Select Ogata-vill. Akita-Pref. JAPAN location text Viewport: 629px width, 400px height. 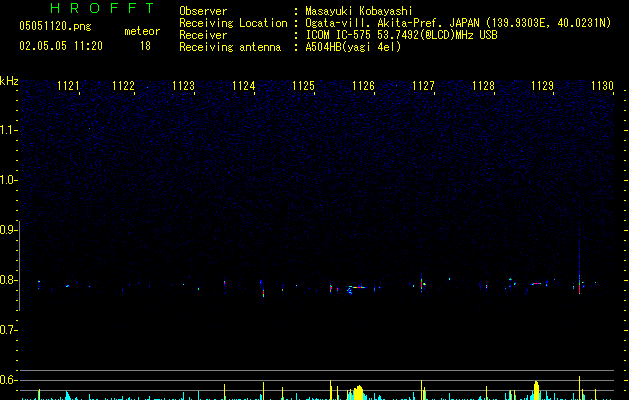(x=458, y=23)
